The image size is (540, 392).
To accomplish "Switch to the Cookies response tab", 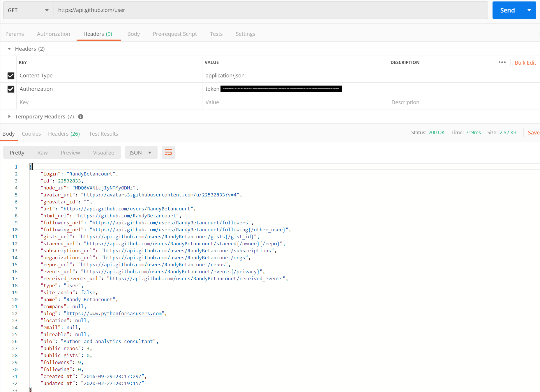I will point(31,134).
